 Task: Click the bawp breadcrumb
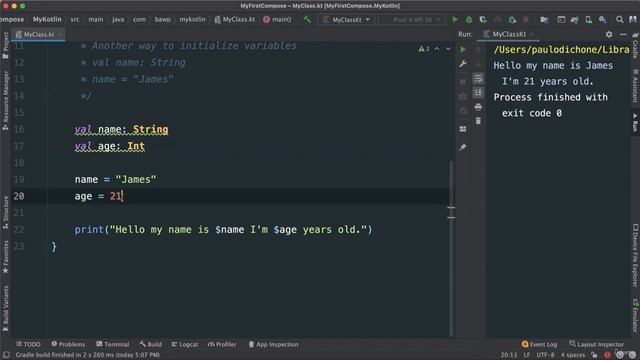[162, 19]
